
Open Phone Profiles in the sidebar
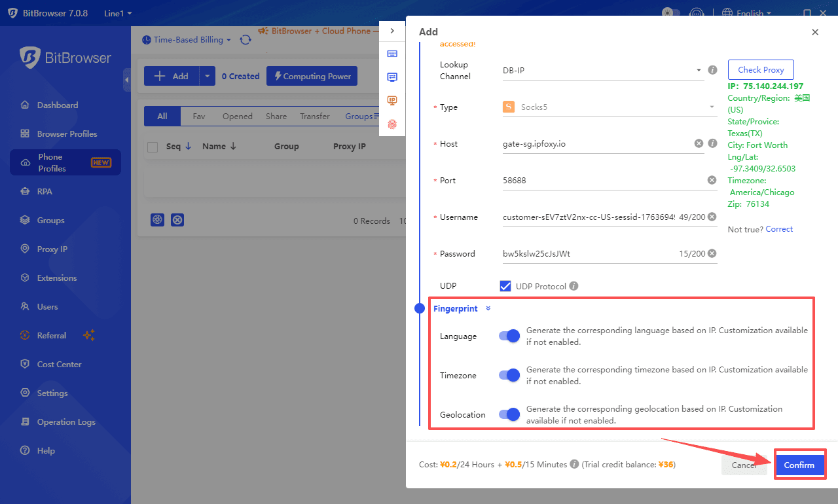(65, 162)
